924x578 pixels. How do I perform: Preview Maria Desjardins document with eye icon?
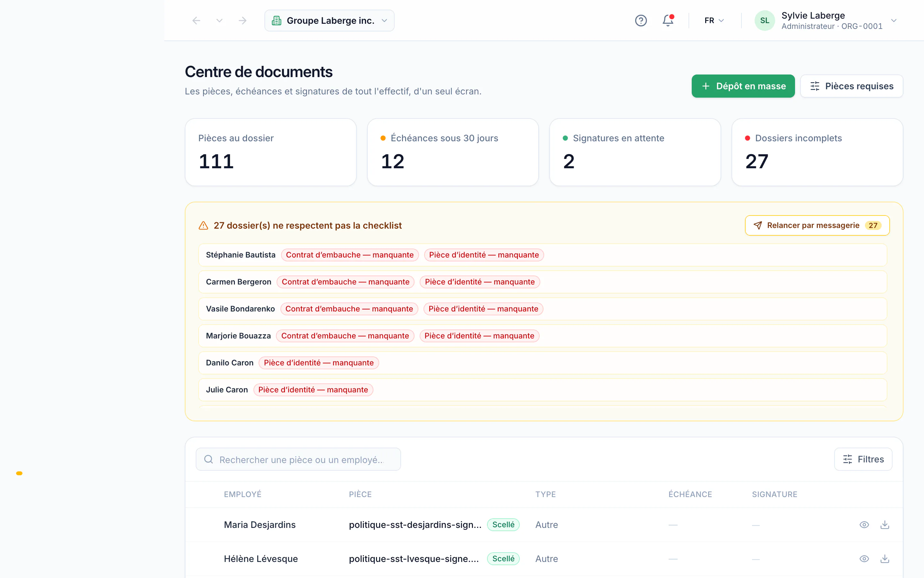click(x=864, y=525)
